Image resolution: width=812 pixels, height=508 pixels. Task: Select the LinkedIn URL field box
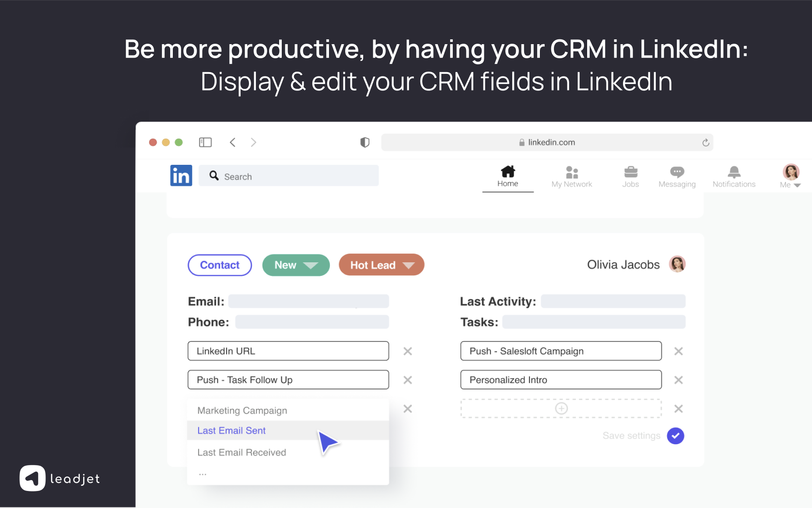coord(288,351)
